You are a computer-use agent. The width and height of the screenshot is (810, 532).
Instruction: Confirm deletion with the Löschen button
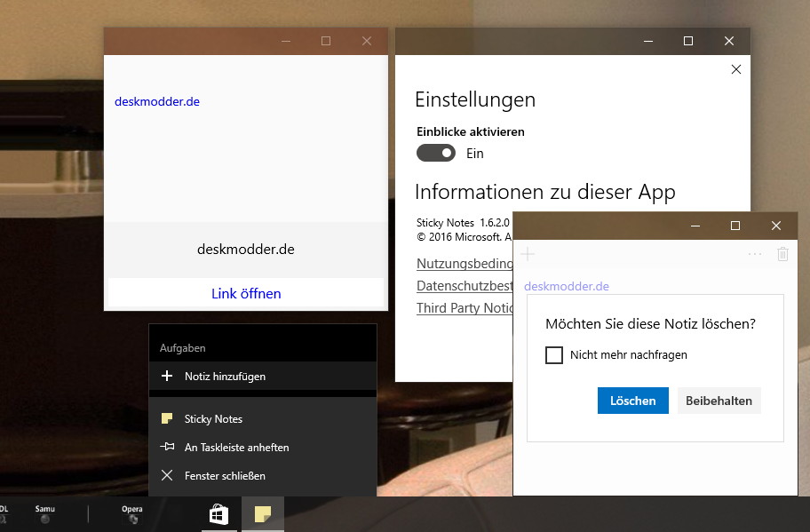(x=632, y=401)
